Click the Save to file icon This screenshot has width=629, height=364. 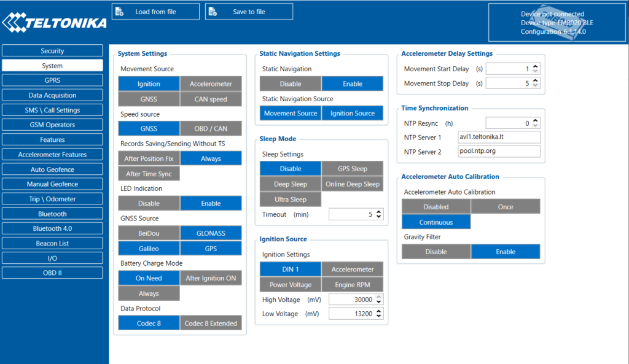[x=213, y=12]
